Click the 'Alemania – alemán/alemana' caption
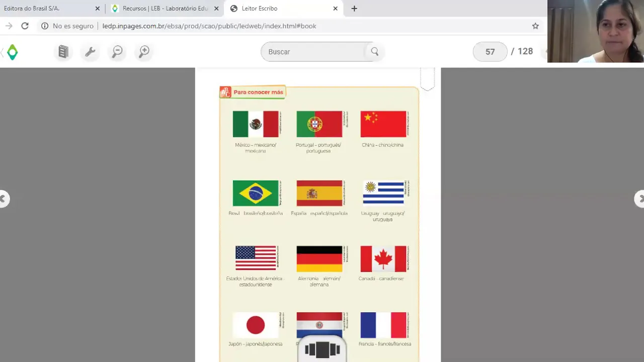The height and width of the screenshot is (362, 644). [x=319, y=282]
